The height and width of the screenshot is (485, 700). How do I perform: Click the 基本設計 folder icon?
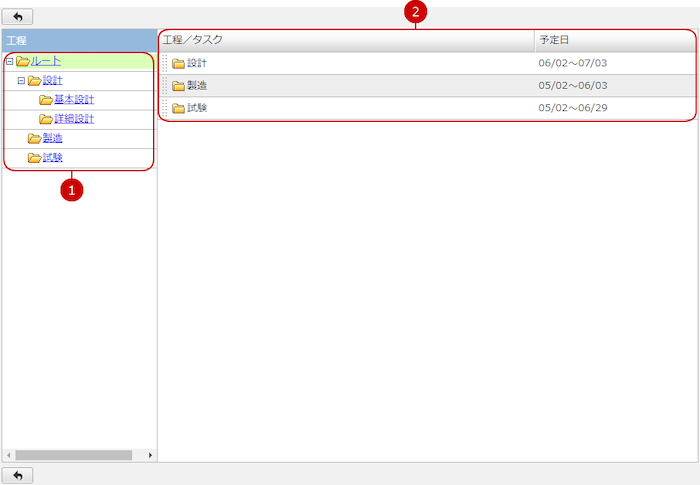click(46, 100)
